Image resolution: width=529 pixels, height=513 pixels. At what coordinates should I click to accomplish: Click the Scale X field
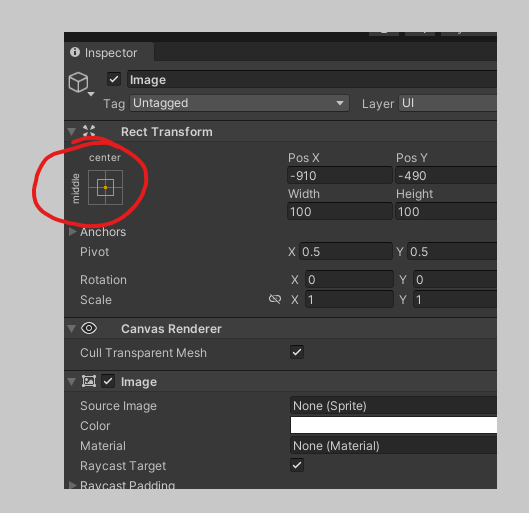(349, 300)
